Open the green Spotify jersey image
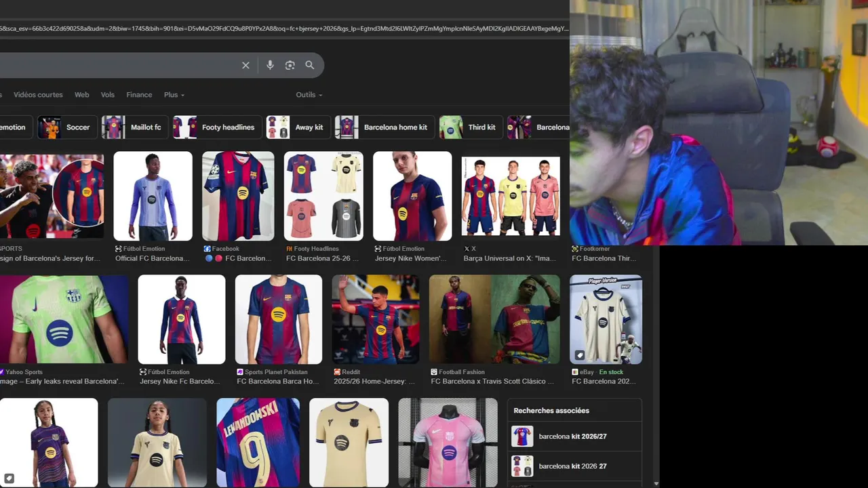This screenshot has width=868, height=488. point(64,319)
